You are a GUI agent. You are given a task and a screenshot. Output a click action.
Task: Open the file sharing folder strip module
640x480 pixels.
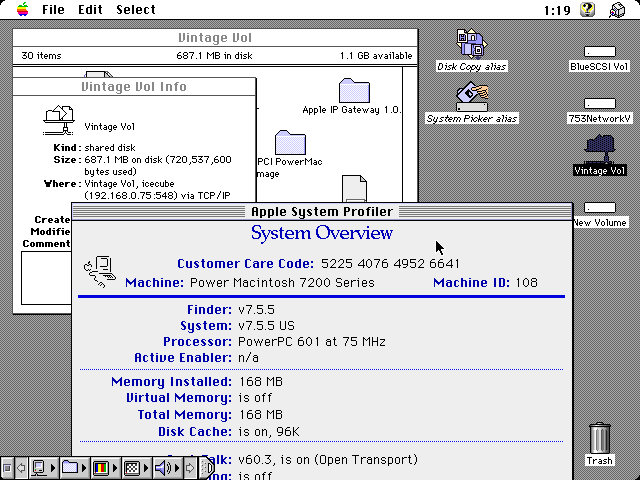point(71,467)
